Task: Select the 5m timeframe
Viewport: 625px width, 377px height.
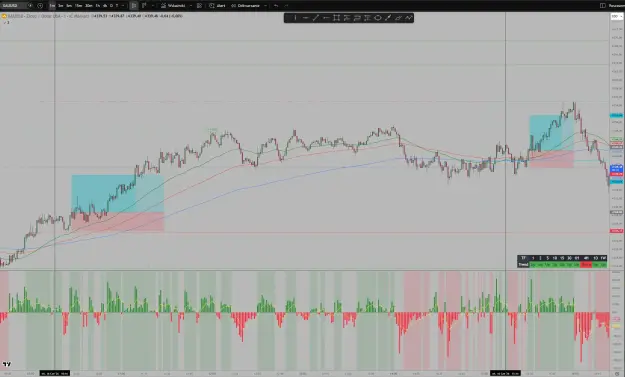Action: (69, 6)
